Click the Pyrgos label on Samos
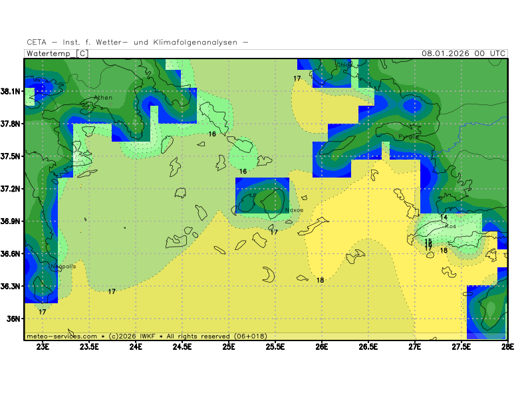The image size is (532, 399). (x=408, y=136)
